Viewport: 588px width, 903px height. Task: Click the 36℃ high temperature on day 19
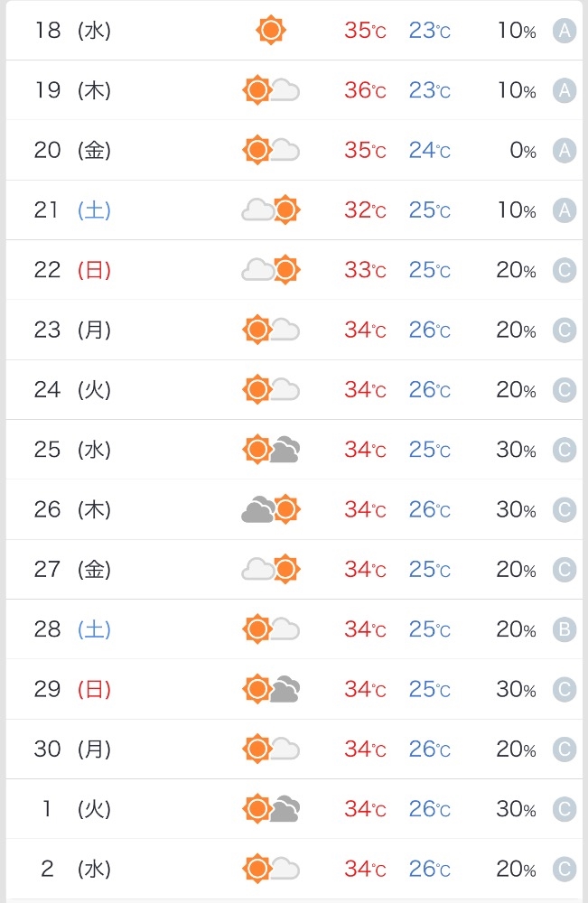pos(365,90)
